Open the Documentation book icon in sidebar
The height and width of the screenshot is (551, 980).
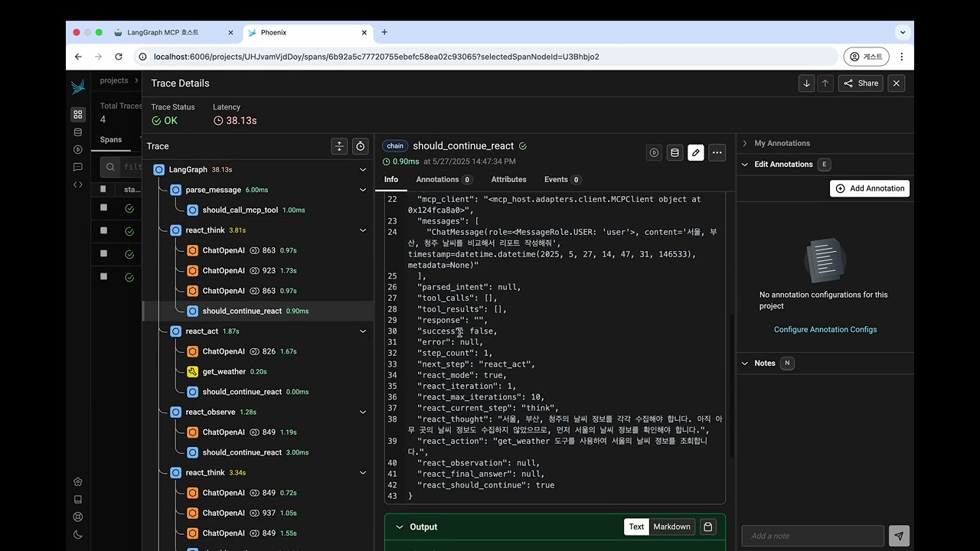(x=78, y=500)
